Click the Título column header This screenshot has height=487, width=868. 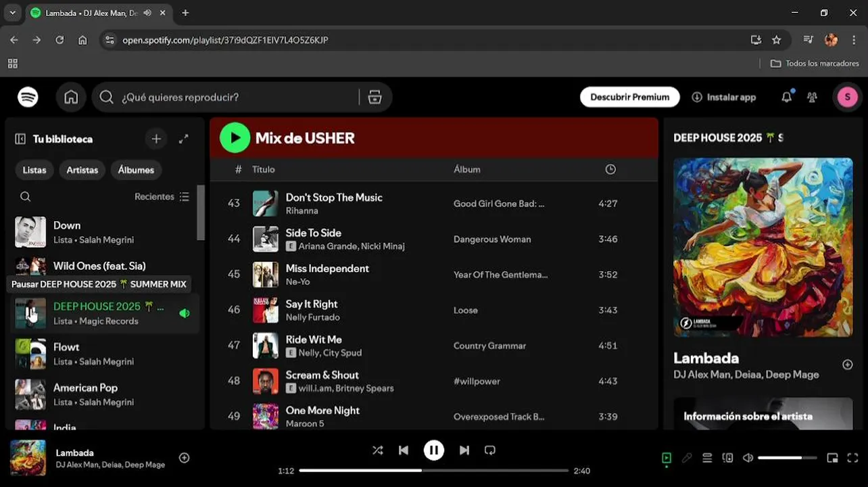[x=264, y=170]
